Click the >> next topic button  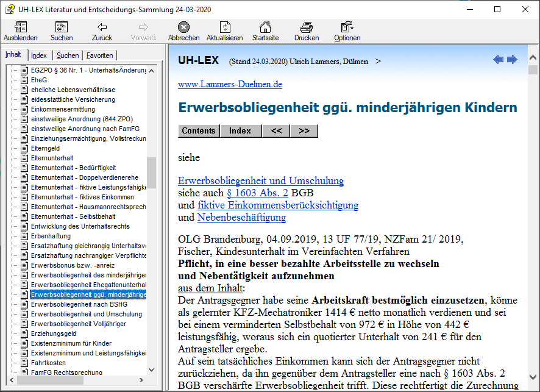click(x=304, y=131)
